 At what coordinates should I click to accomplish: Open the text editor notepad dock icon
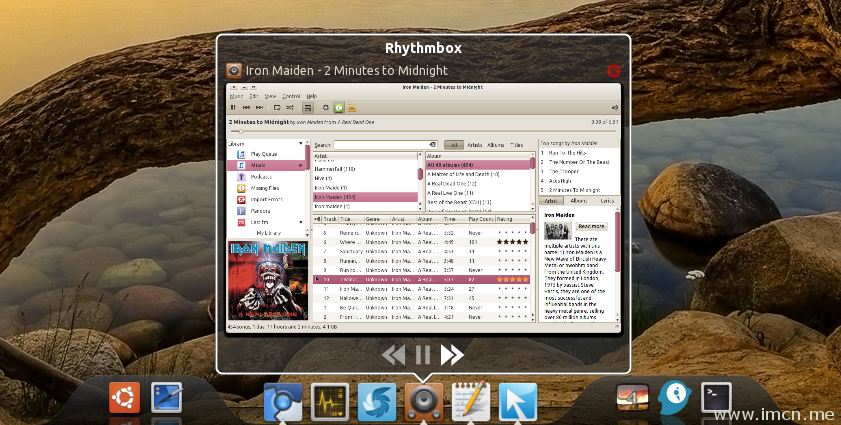pos(471,401)
